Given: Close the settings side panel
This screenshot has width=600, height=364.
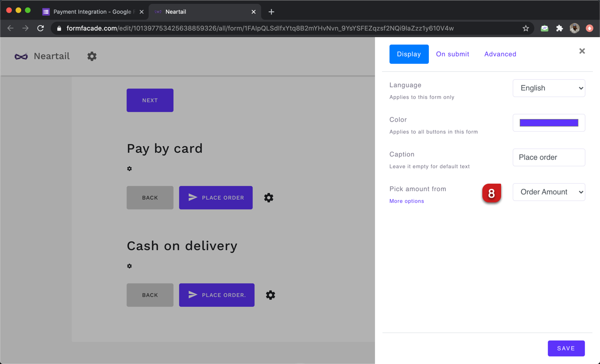Looking at the screenshot, I should 582,51.
